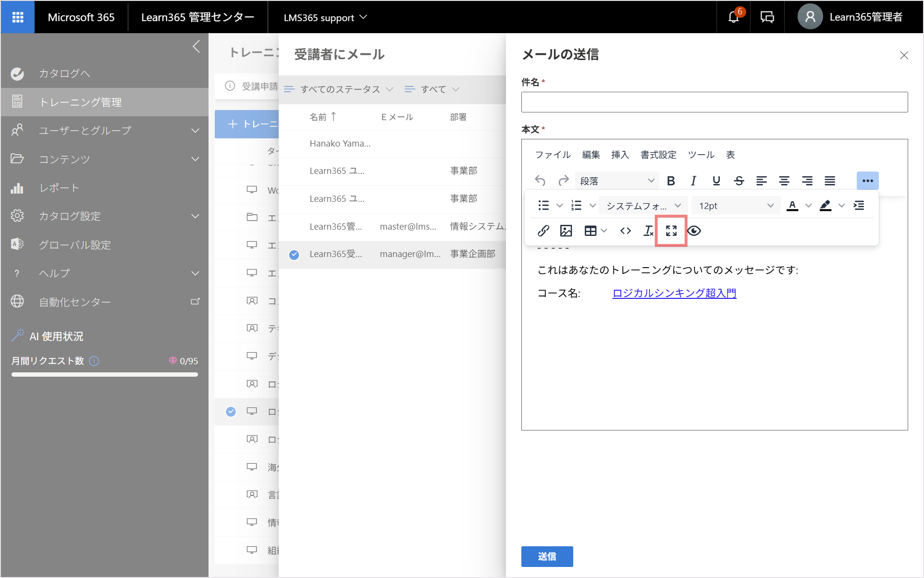Open the notifications bell icon
This screenshot has width=924, height=578.
[x=734, y=17]
